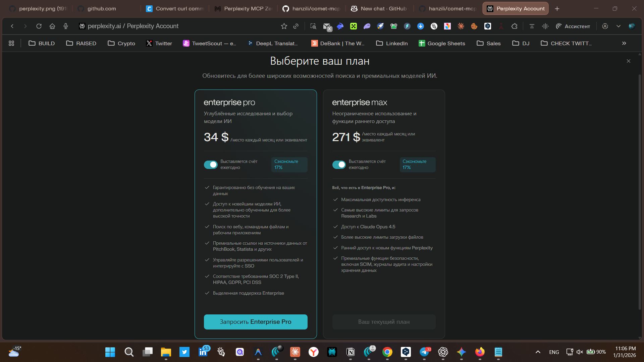The width and height of the screenshot is (644, 362).
Task: Open the browser extensions puzzle icon
Action: point(514,26)
